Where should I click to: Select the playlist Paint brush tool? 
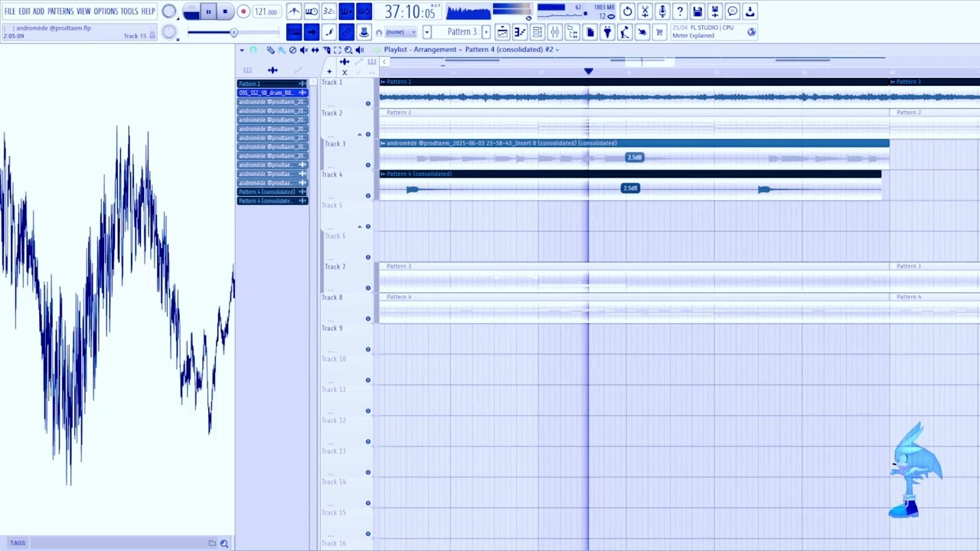(x=282, y=50)
